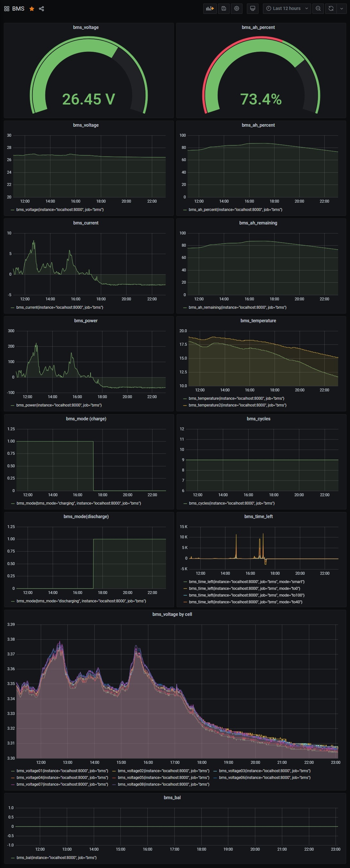Star the BMS dashboard
The width and height of the screenshot is (350, 868).
[x=32, y=9]
